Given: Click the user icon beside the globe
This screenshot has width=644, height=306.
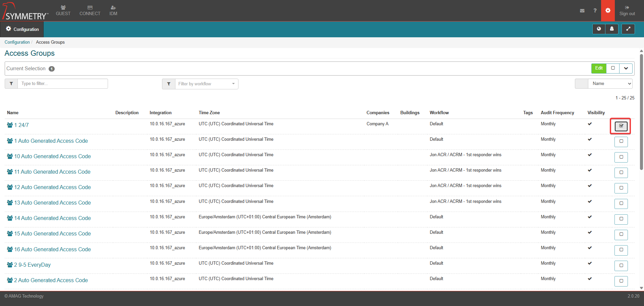Looking at the screenshot, I should click(x=612, y=29).
